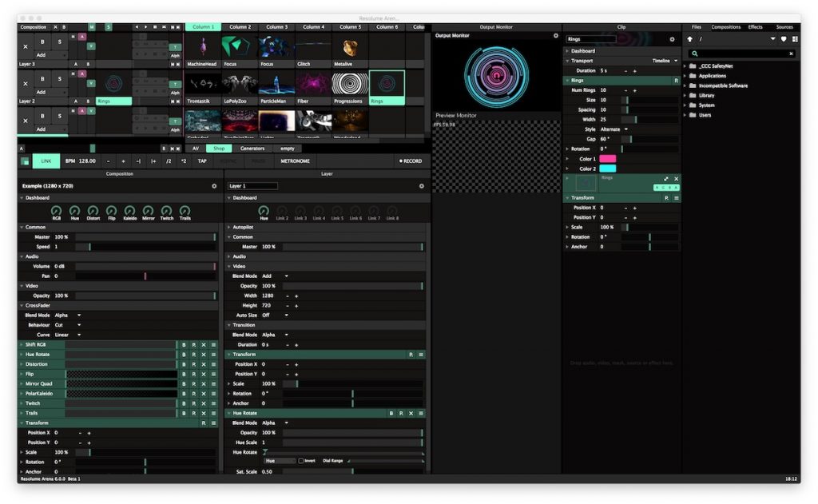Switch file browser to grid view
Image resolution: width=818 pixels, height=504 pixels.
tap(795, 39)
